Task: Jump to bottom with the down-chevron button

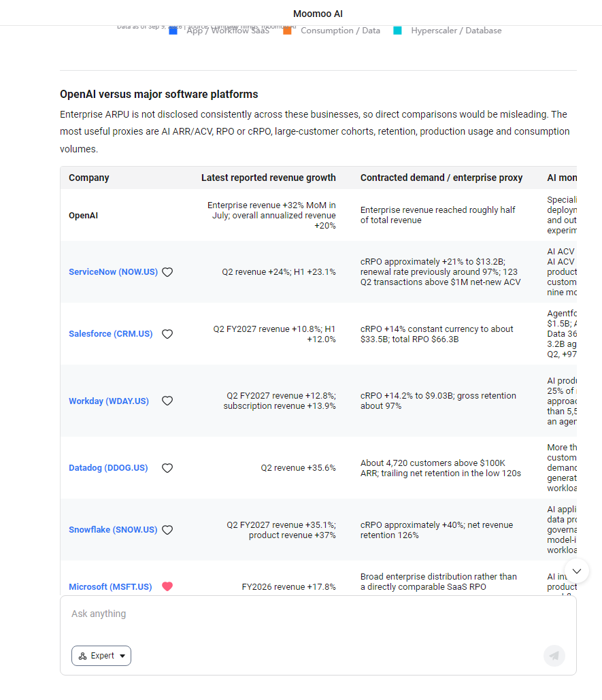Action: tap(577, 571)
